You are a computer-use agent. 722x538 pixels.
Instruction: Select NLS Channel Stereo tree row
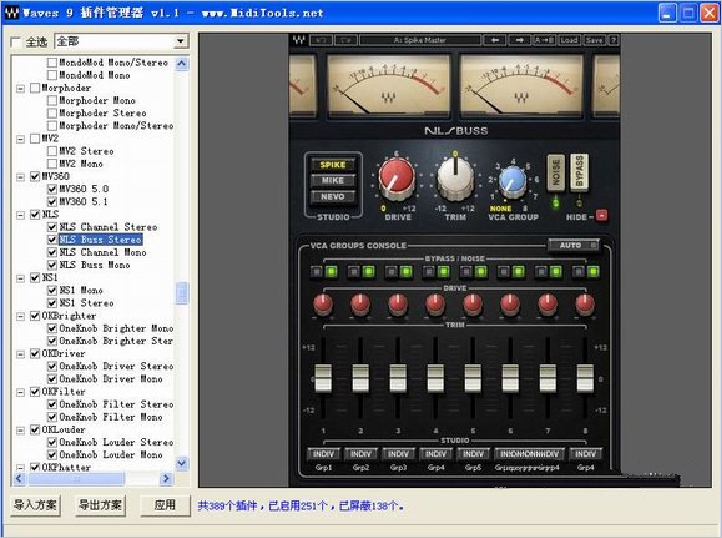(108, 227)
